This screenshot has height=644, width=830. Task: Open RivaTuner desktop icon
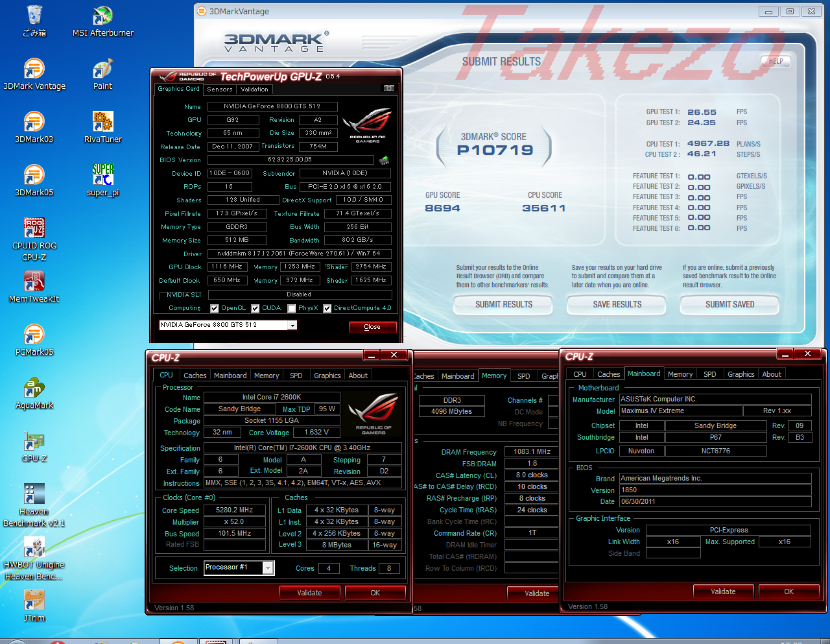(x=102, y=126)
